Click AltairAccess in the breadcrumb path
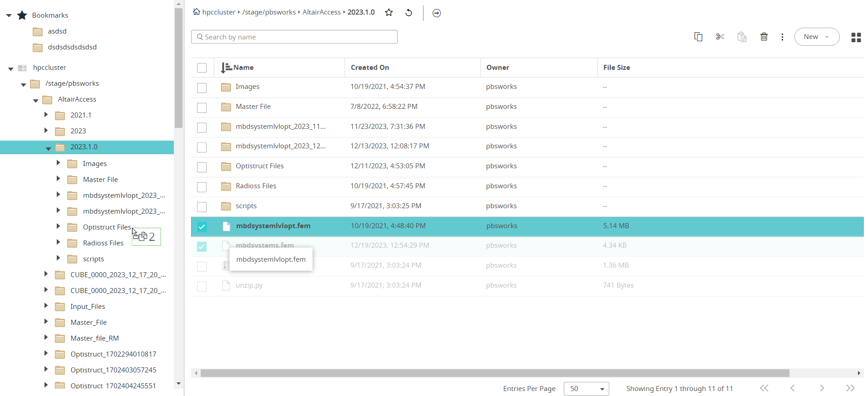The width and height of the screenshot is (868, 396). (321, 12)
